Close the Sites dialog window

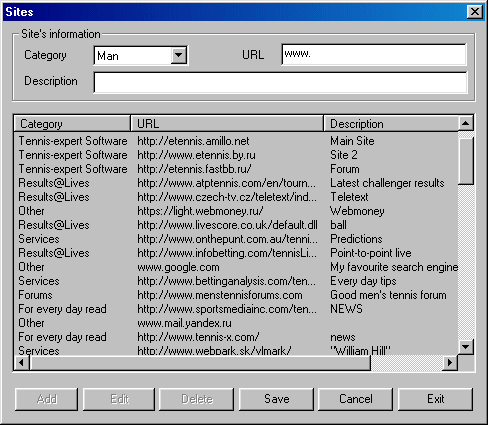475,12
